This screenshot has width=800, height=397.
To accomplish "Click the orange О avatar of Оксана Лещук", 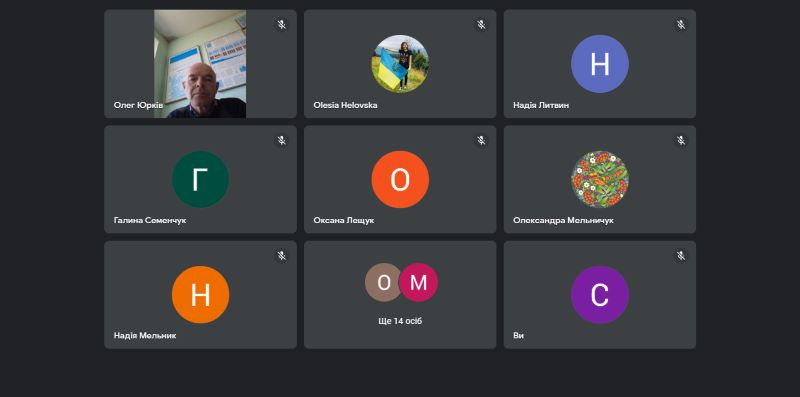I will click(400, 179).
